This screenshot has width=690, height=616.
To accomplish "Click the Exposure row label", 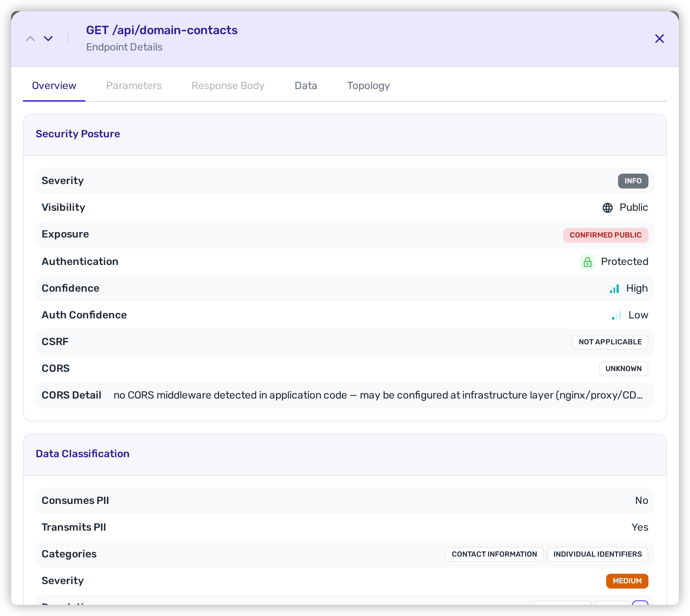I will 65,234.
